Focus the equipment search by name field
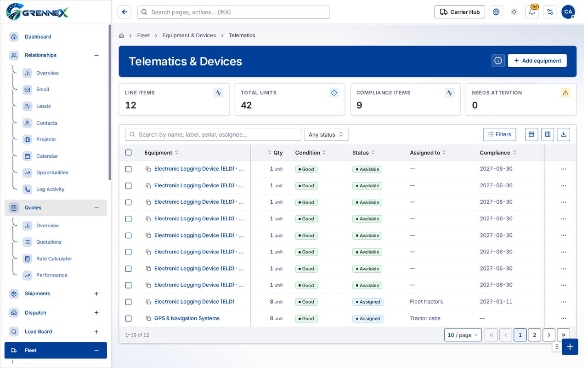The width and height of the screenshot is (588, 368). tap(213, 134)
